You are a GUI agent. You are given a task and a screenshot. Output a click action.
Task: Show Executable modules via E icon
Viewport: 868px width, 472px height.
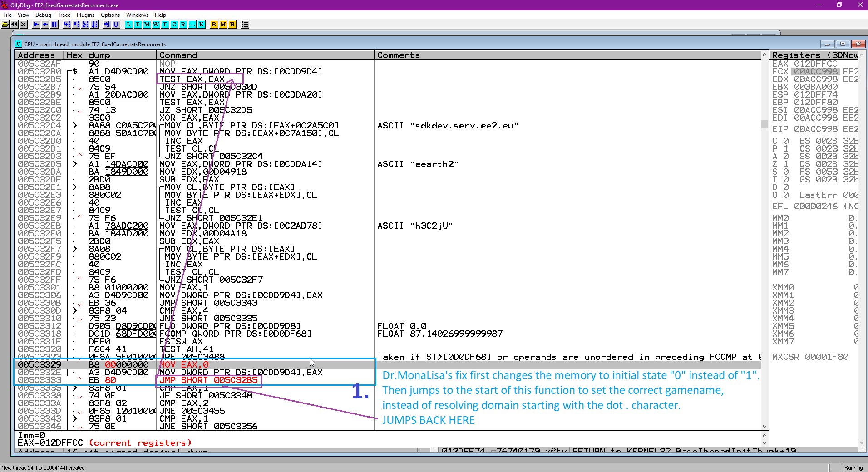pos(138,25)
